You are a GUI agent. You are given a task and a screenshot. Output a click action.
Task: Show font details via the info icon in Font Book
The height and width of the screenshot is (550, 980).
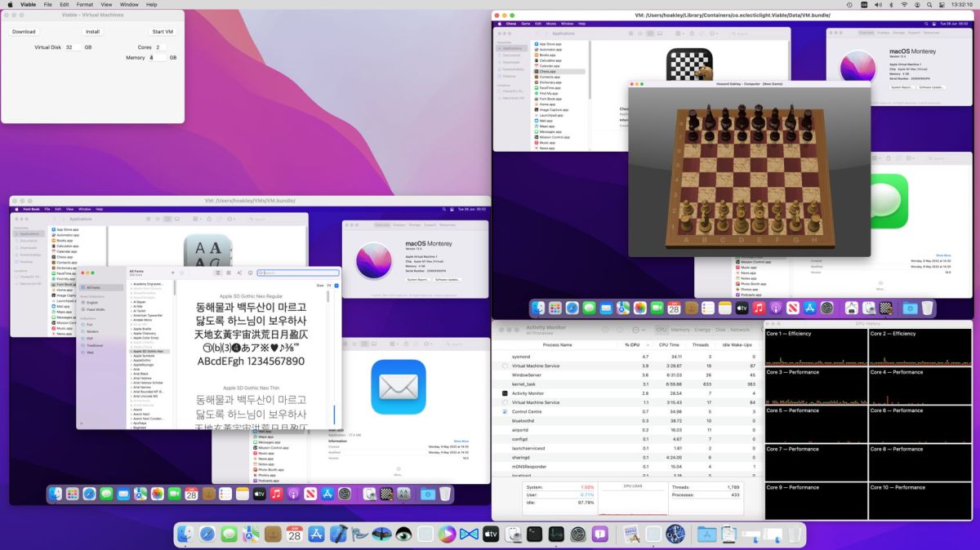pyautogui.click(x=250, y=273)
